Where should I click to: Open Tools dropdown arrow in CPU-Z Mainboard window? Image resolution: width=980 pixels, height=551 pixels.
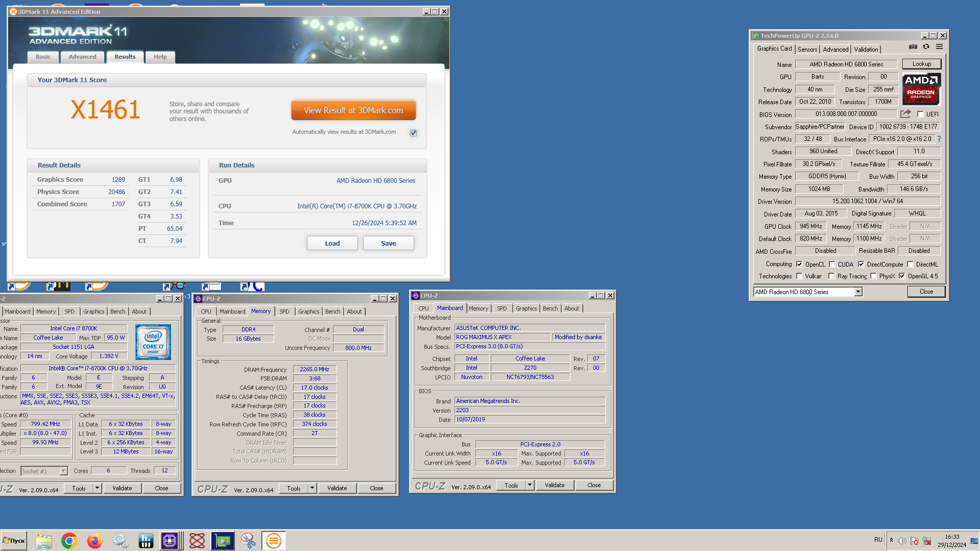[530, 485]
